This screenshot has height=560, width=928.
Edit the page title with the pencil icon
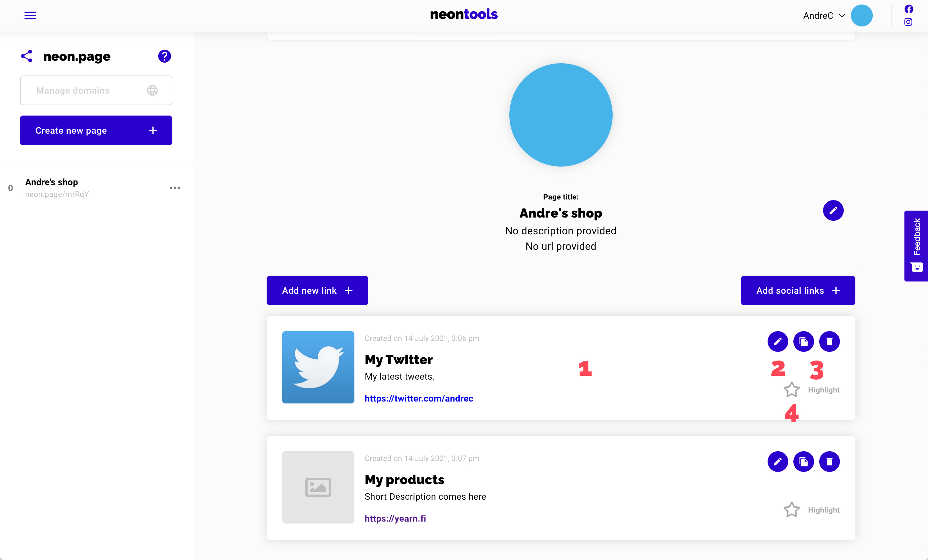[x=833, y=210]
